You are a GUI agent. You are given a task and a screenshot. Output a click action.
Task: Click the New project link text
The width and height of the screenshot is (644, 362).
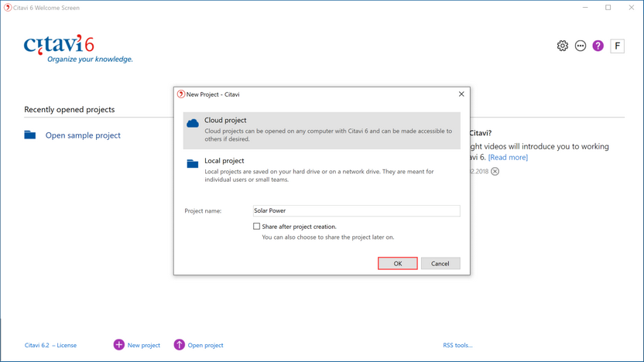click(144, 345)
